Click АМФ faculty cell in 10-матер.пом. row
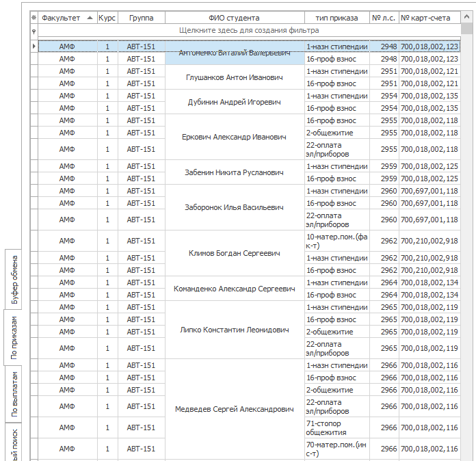 click(x=68, y=241)
